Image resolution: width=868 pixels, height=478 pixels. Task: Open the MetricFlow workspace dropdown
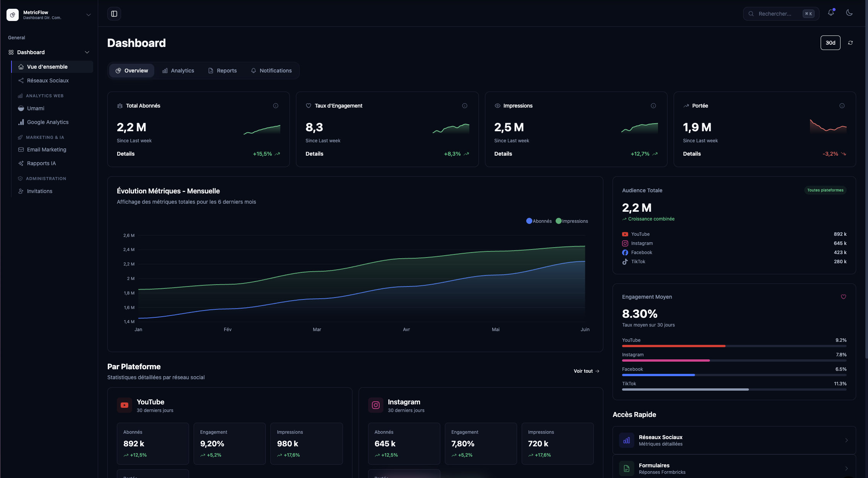point(89,15)
